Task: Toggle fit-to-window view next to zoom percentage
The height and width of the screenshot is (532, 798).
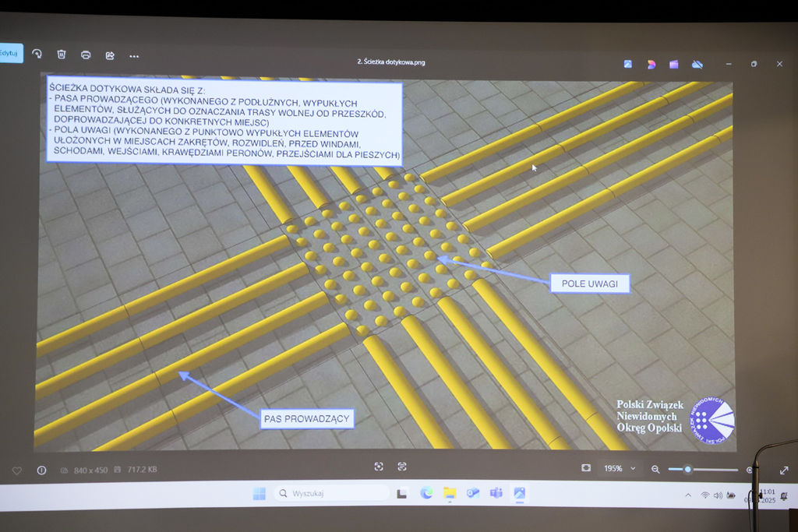Action: point(586,468)
